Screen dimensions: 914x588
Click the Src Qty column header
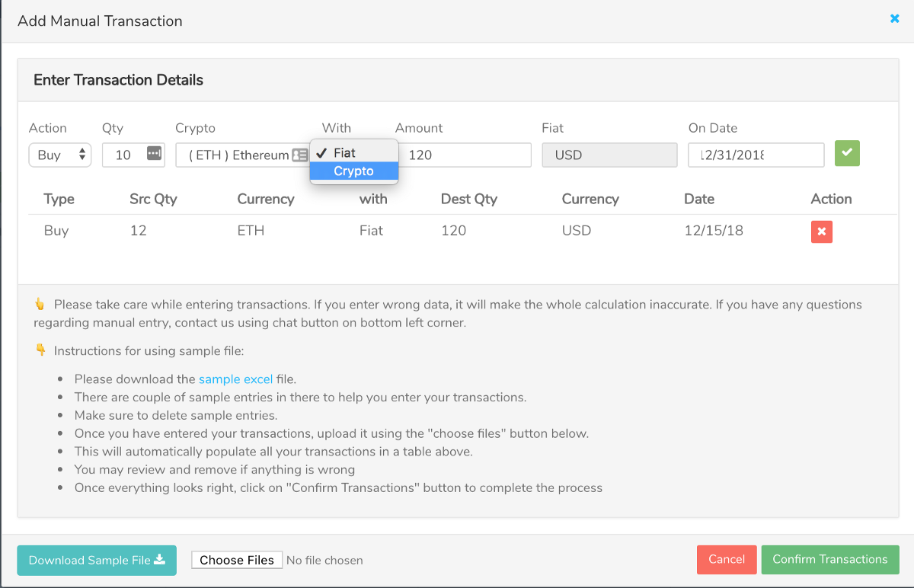(x=153, y=199)
